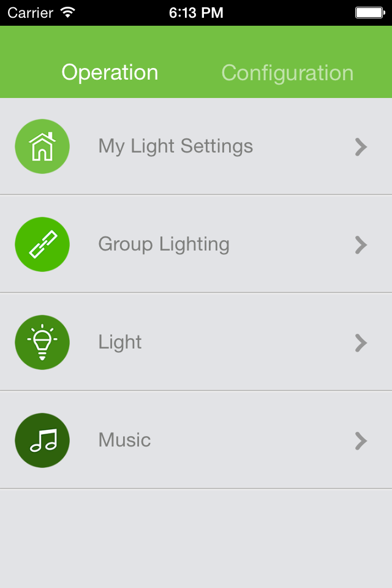Click the empty gray area below Music
392x588 pixels.
click(196, 539)
